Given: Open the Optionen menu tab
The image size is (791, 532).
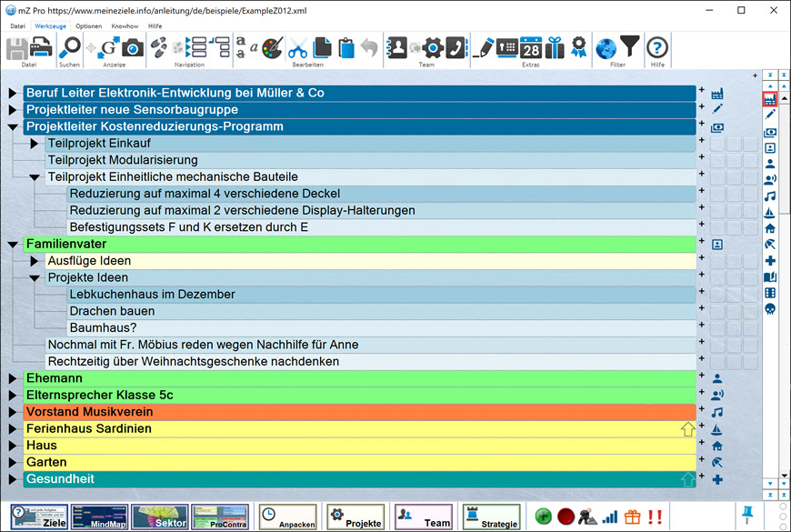Looking at the screenshot, I should tap(89, 26).
